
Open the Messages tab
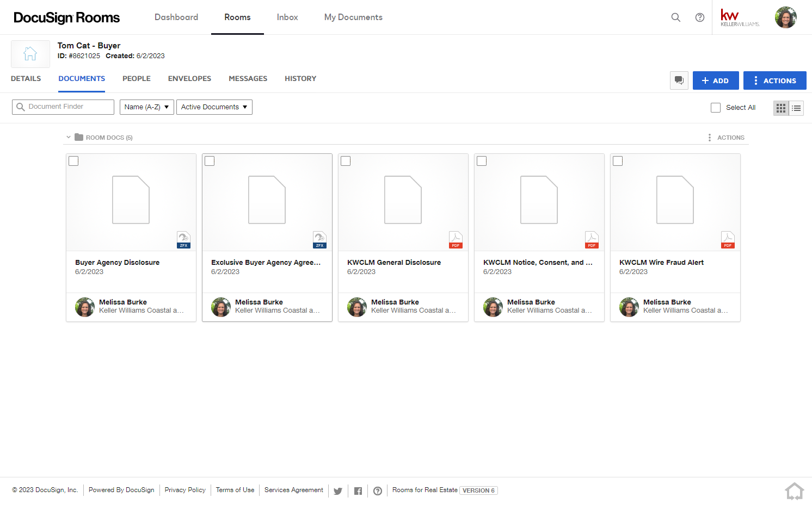(x=248, y=79)
